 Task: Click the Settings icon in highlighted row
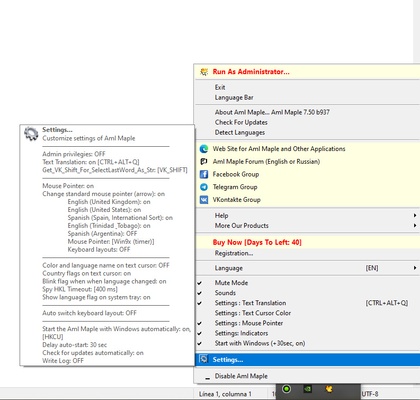point(203,359)
